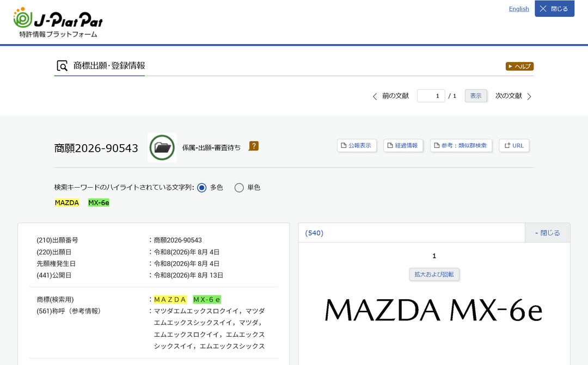Go to the next document (次の文献)
This screenshot has width=588, height=365.
[513, 96]
